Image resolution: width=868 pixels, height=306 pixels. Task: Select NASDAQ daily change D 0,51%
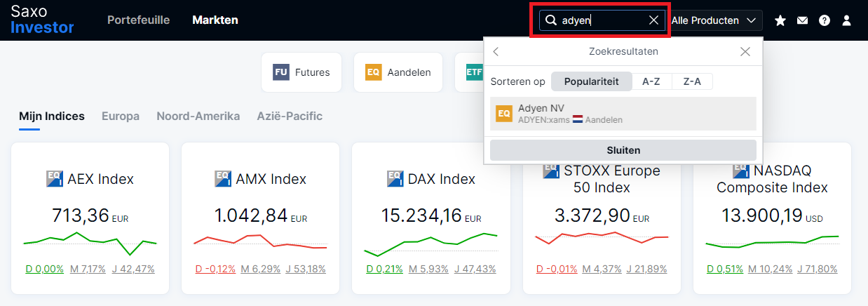pyautogui.click(x=725, y=269)
